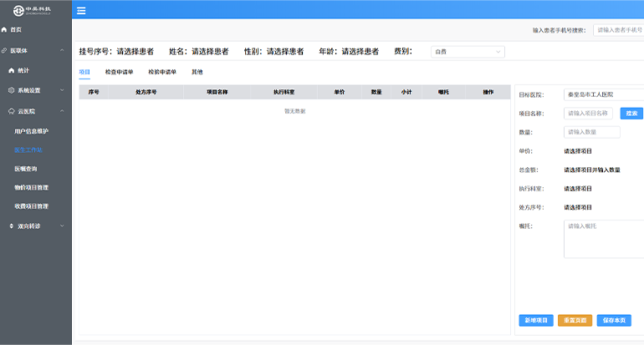Switch to the 检验申请单 tab
This screenshot has width=644, height=345.
coord(162,72)
